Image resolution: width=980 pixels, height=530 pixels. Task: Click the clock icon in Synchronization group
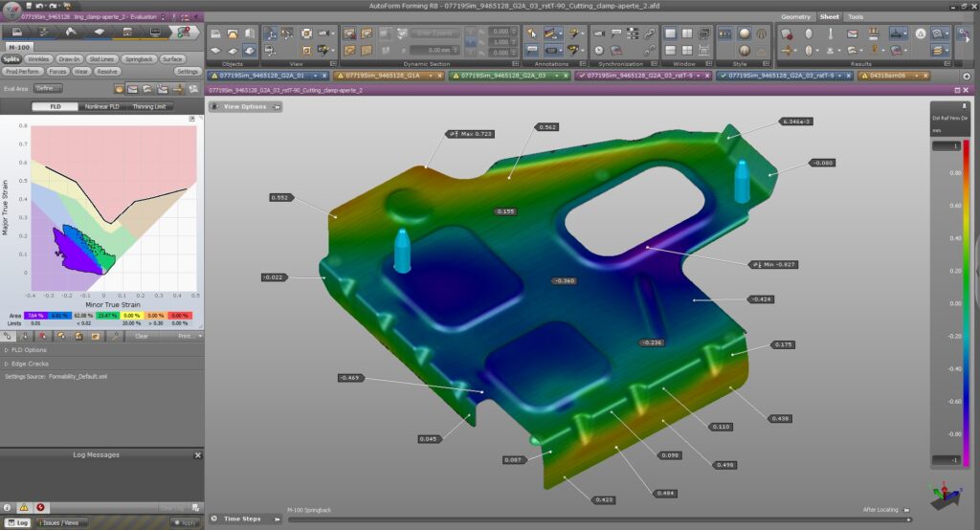tap(599, 50)
